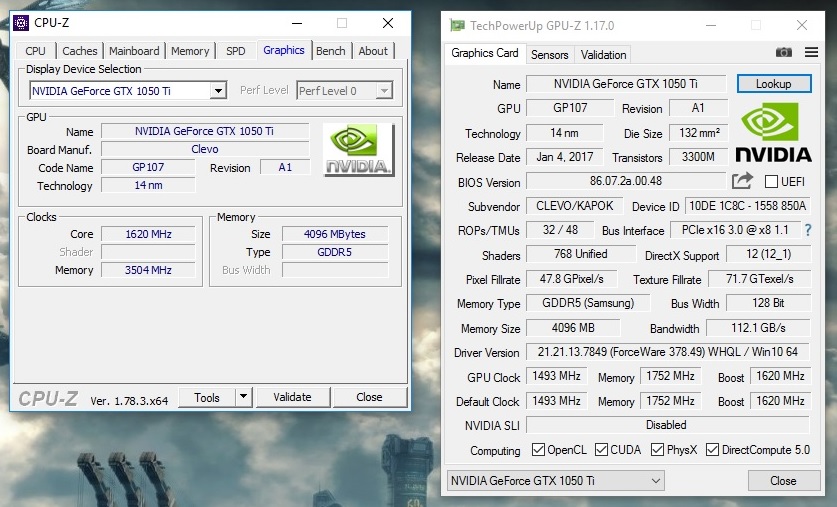Open the Sensors tab in GPU-Z

click(x=549, y=54)
